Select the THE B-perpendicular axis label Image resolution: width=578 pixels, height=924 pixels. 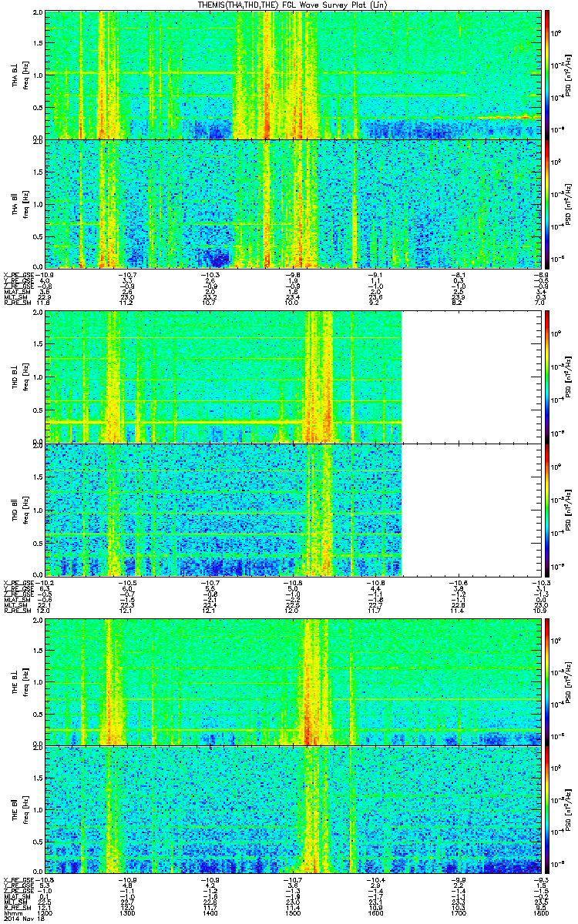[x=15, y=681]
